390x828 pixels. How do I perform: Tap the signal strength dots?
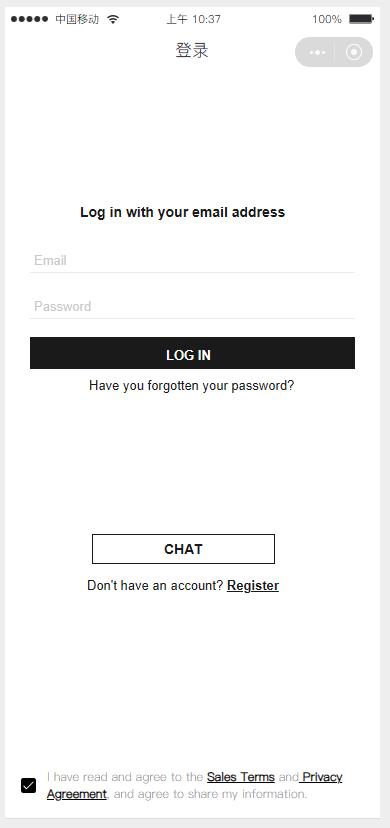click(30, 20)
